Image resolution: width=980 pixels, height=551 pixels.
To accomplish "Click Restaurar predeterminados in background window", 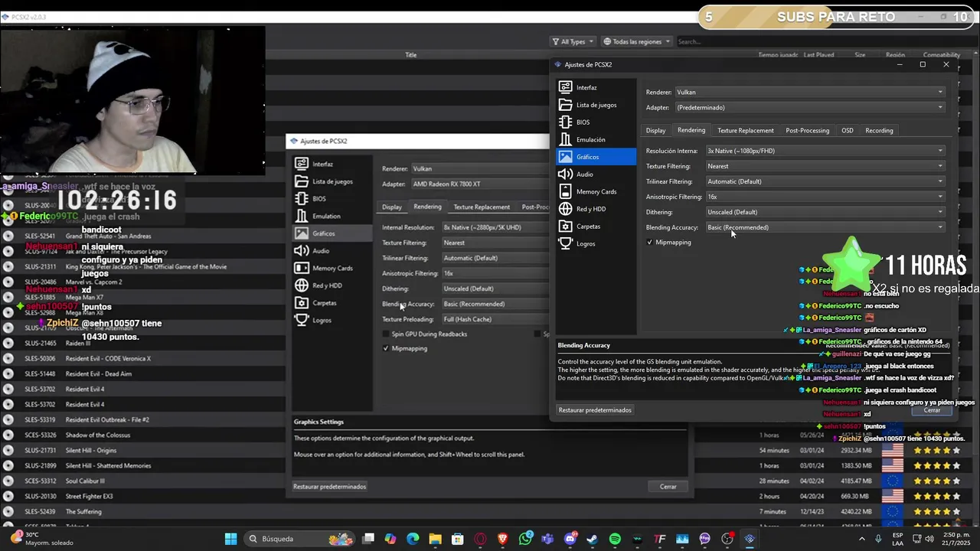I will tap(330, 487).
